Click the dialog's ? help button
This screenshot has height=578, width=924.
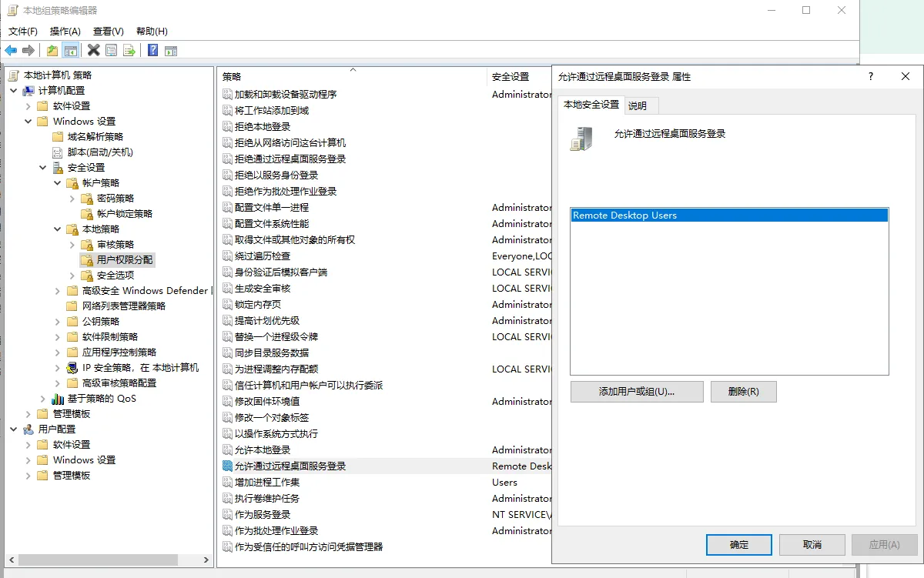871,76
